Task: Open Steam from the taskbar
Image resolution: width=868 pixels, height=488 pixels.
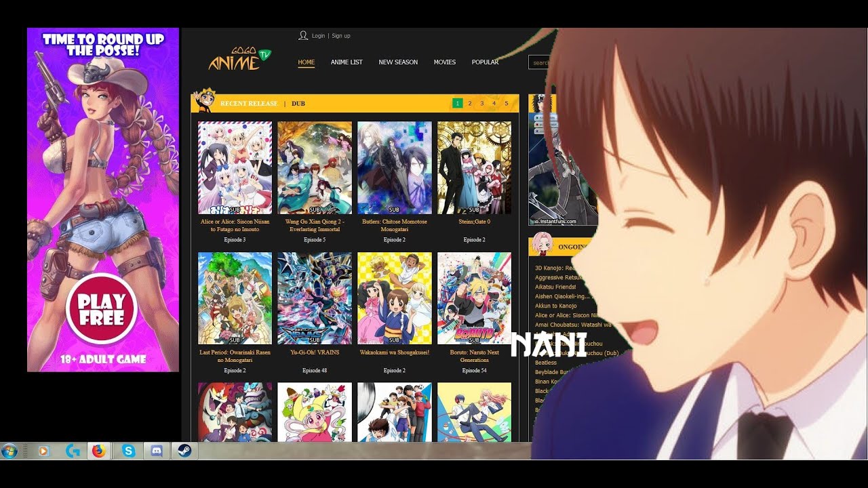Action: [184, 451]
